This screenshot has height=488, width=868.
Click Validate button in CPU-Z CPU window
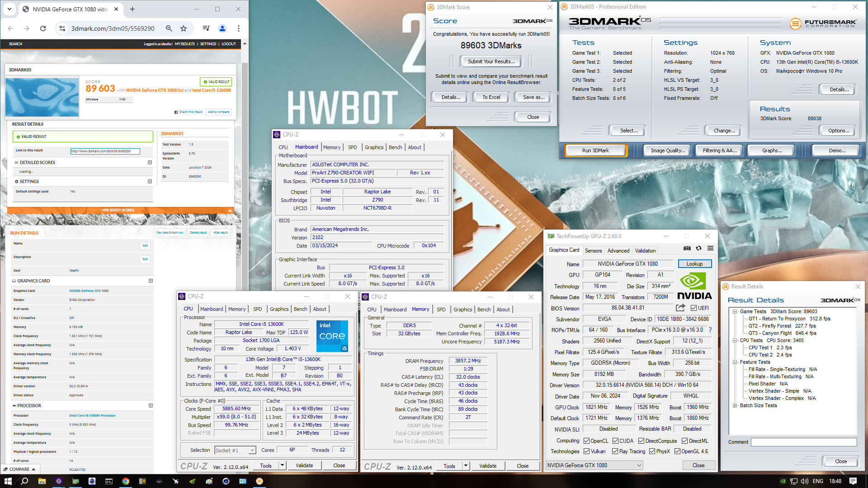[x=304, y=465]
